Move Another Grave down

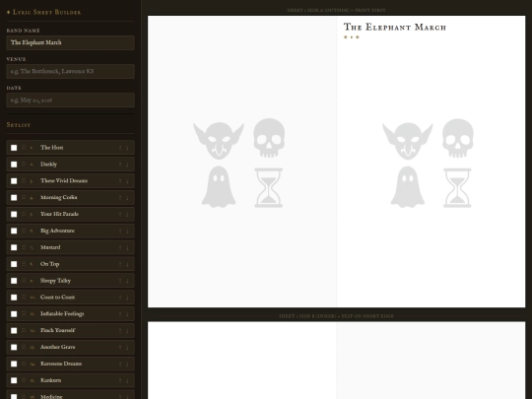point(127,347)
